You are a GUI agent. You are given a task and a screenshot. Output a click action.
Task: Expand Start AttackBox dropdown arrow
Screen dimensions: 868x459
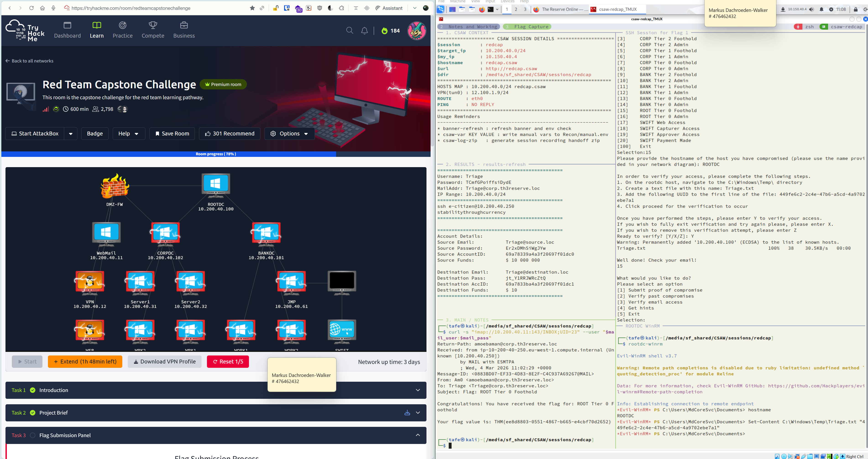[71, 134]
